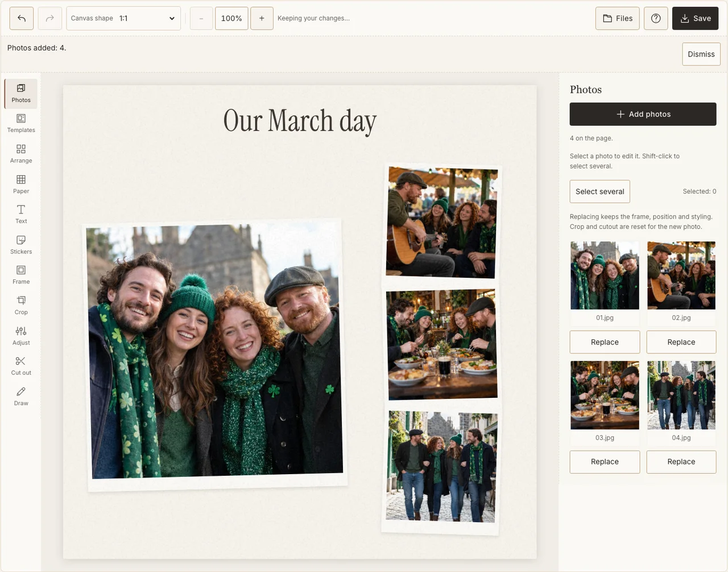
Task: Click the 'Our March day' title text
Action: [x=300, y=121]
